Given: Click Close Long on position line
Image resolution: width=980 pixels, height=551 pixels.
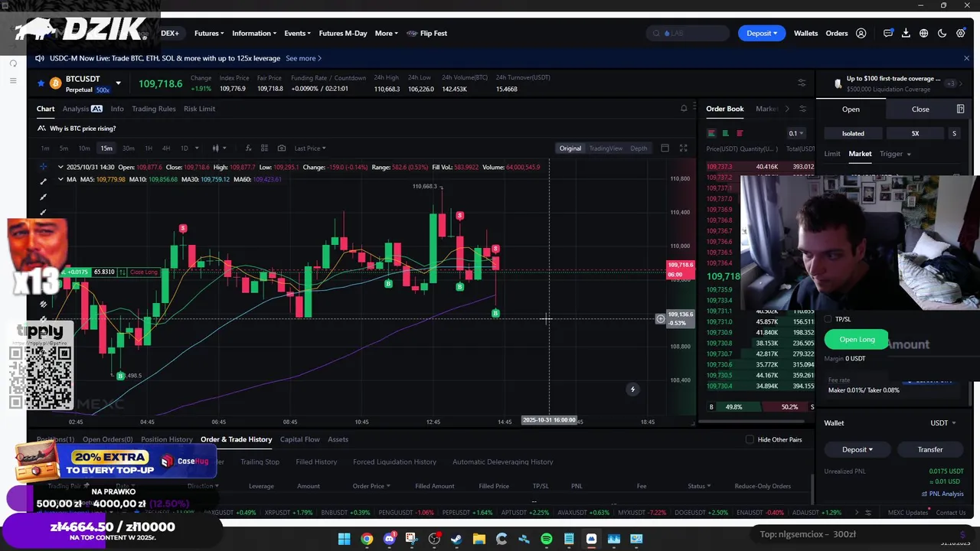Looking at the screenshot, I should pyautogui.click(x=143, y=272).
